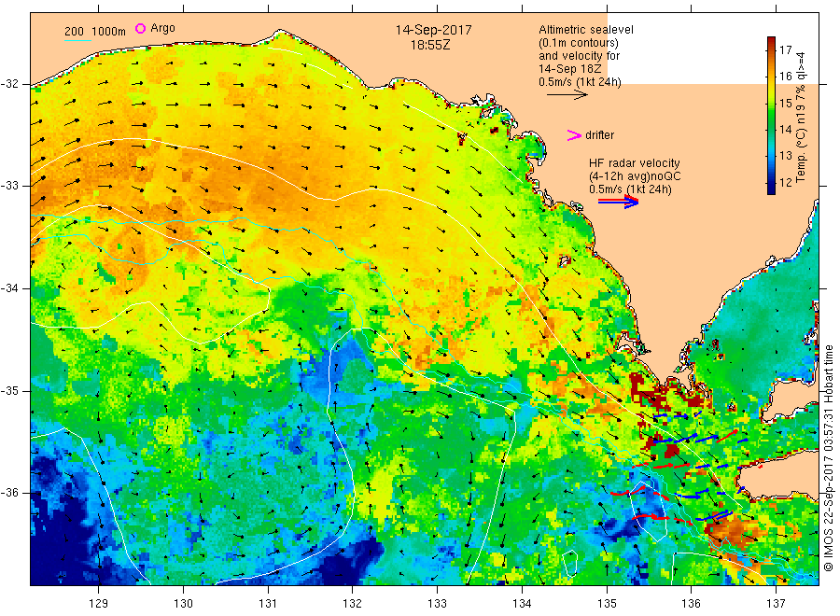Click the color bar value 14
Image resolution: width=840 pixels, height=616 pixels.
[x=785, y=129]
